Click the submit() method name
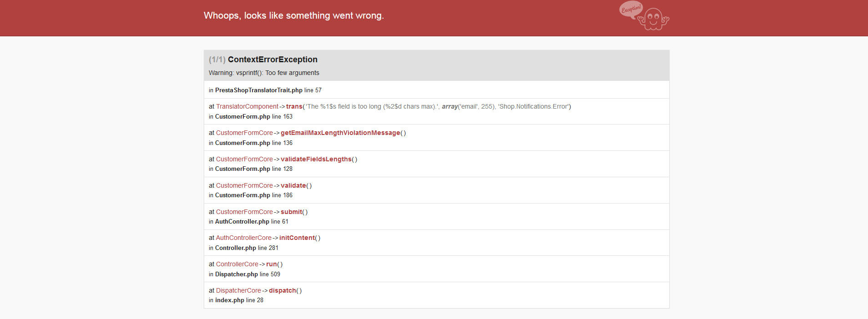Viewport: 868px width, 319px height. click(291, 212)
